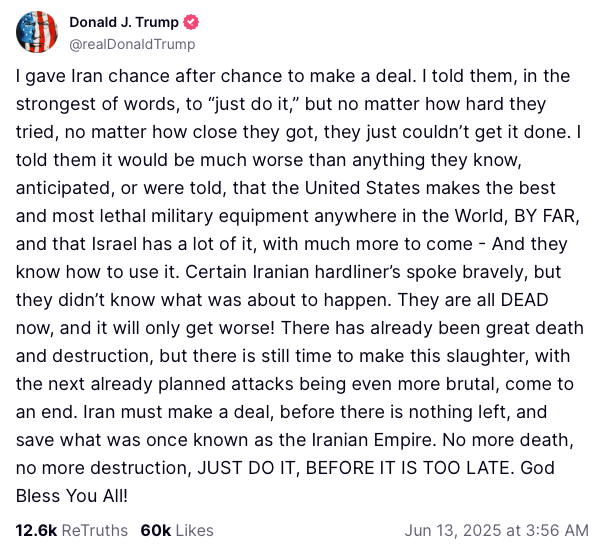Click the ReTruths label
Image resolution: width=593 pixels, height=552 pixels.
[x=95, y=530]
